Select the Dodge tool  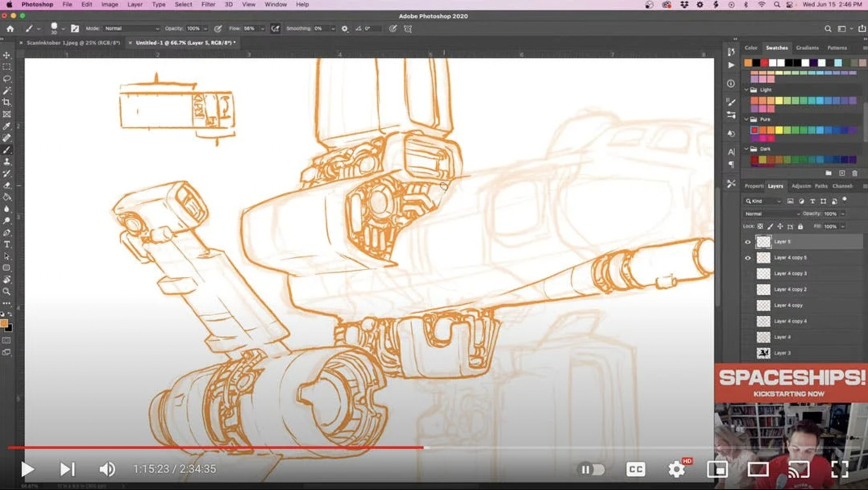(x=7, y=221)
